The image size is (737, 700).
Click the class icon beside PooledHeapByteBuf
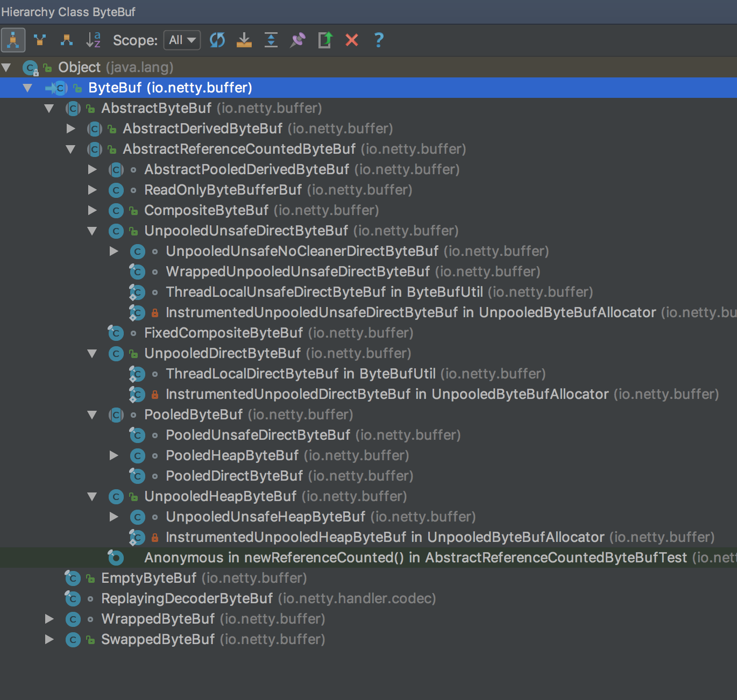(137, 455)
